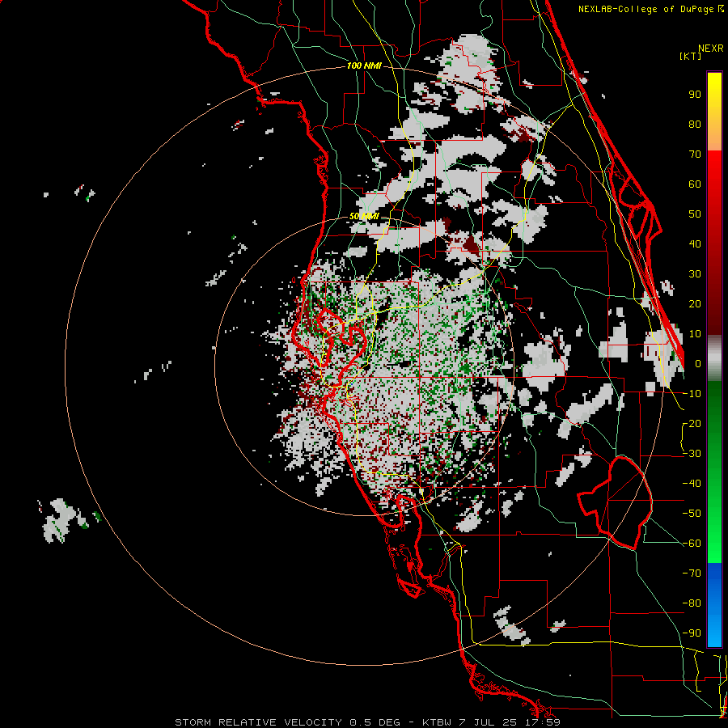This screenshot has height=728, width=728.
Task: Select the 70 value on velocity scale
Action: click(695, 154)
